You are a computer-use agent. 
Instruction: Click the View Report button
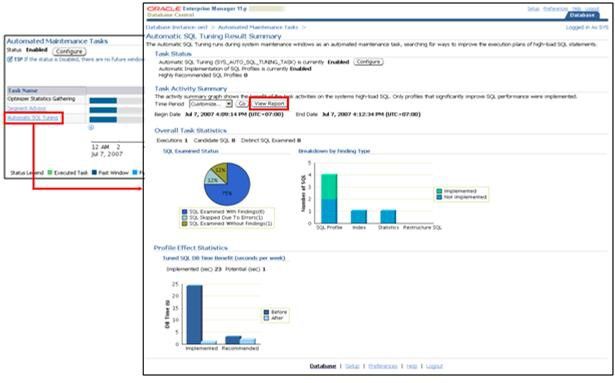coord(269,104)
